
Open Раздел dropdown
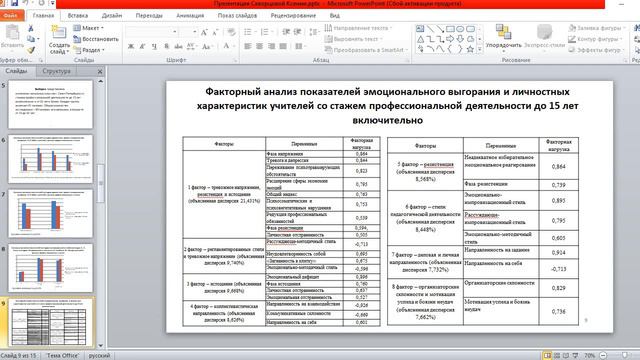coord(89,50)
